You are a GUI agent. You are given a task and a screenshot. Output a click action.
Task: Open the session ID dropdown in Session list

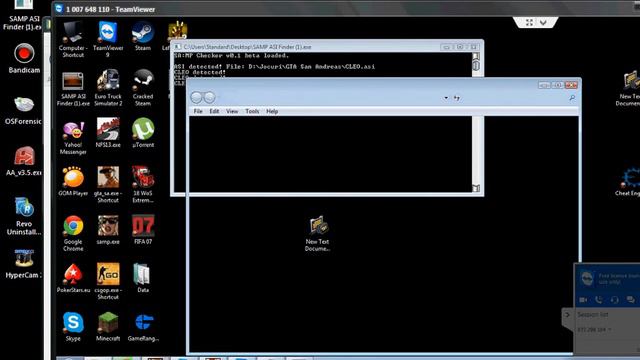click(x=609, y=329)
